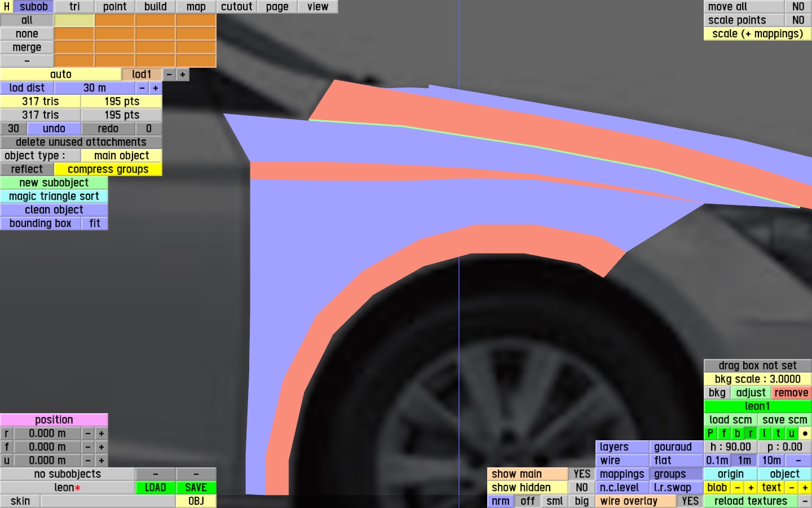Increase lod dist with its plus button
This screenshot has width=812, height=508.
point(156,88)
